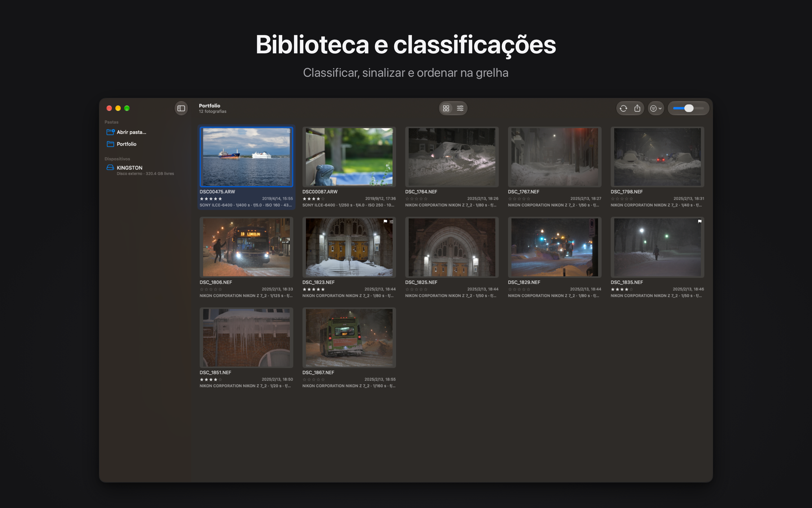Click the KINGSTON drive icon

coord(111,167)
